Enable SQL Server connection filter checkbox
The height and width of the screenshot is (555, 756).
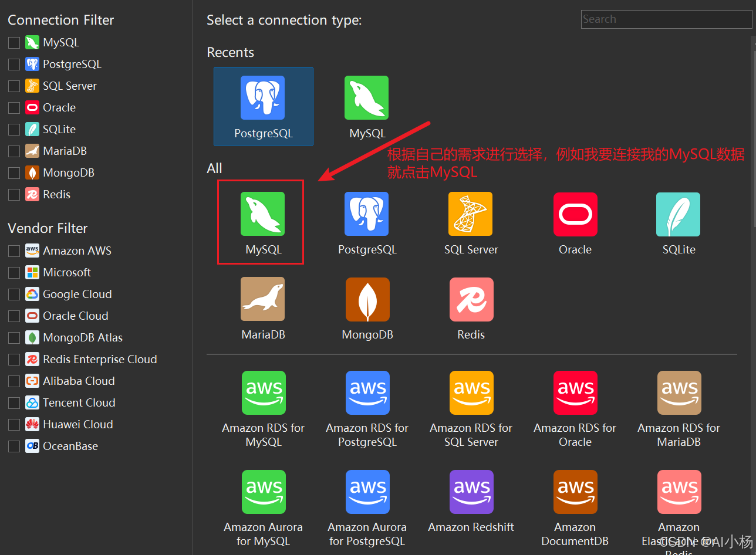tap(14, 86)
